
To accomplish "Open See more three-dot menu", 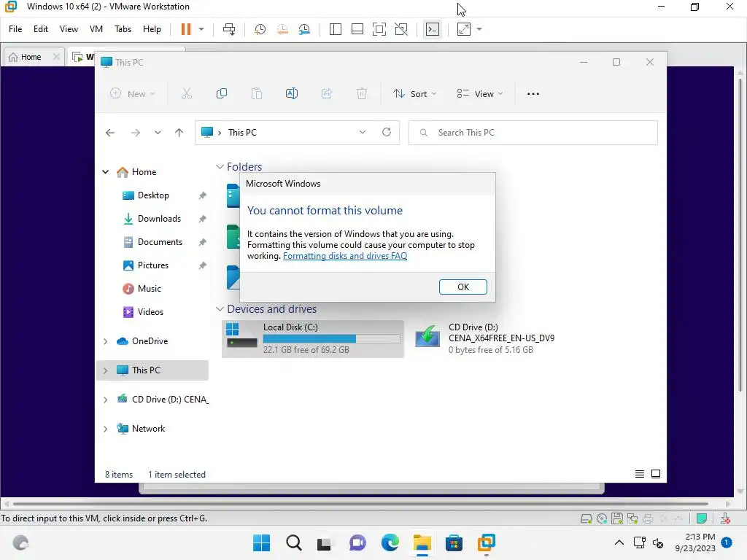I will pyautogui.click(x=533, y=94).
